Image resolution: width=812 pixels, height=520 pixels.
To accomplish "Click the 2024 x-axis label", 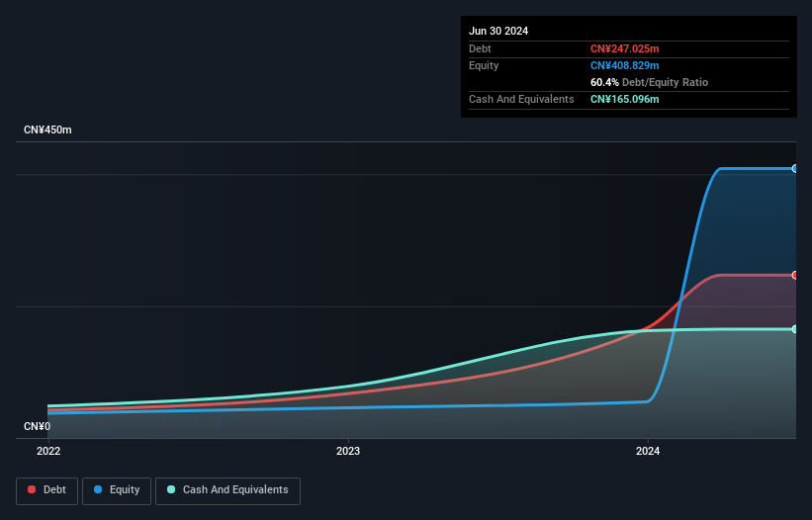I will (648, 451).
